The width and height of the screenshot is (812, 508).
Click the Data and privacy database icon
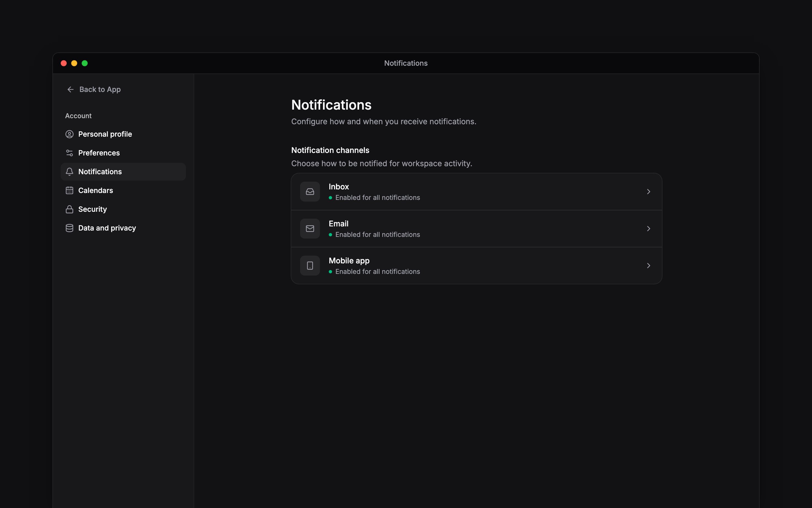[x=70, y=228]
